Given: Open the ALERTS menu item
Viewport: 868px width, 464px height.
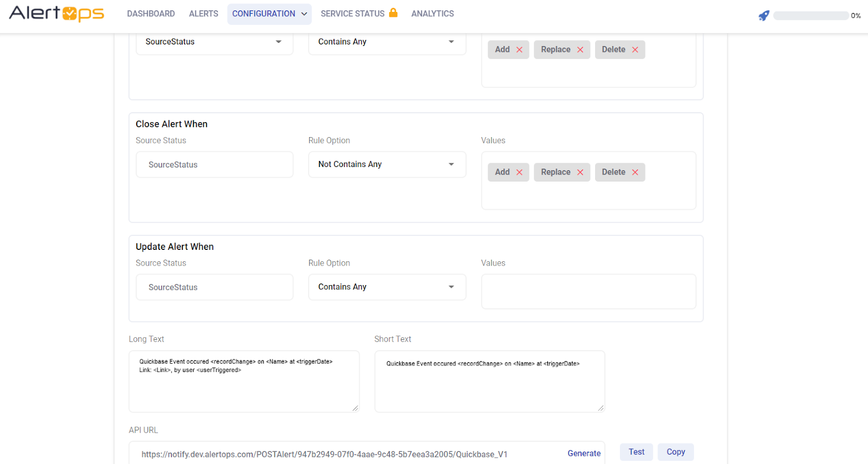Looking at the screenshot, I should click(203, 14).
